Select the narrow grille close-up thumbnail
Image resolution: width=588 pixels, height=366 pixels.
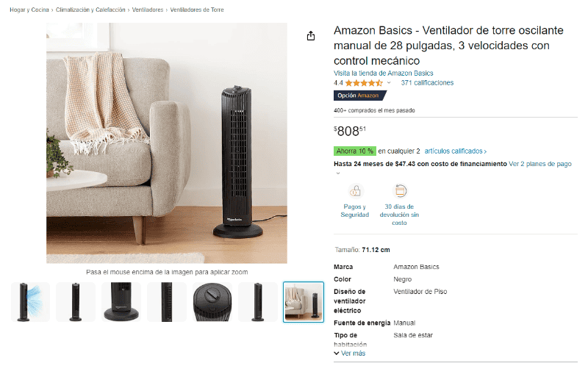tap(167, 302)
